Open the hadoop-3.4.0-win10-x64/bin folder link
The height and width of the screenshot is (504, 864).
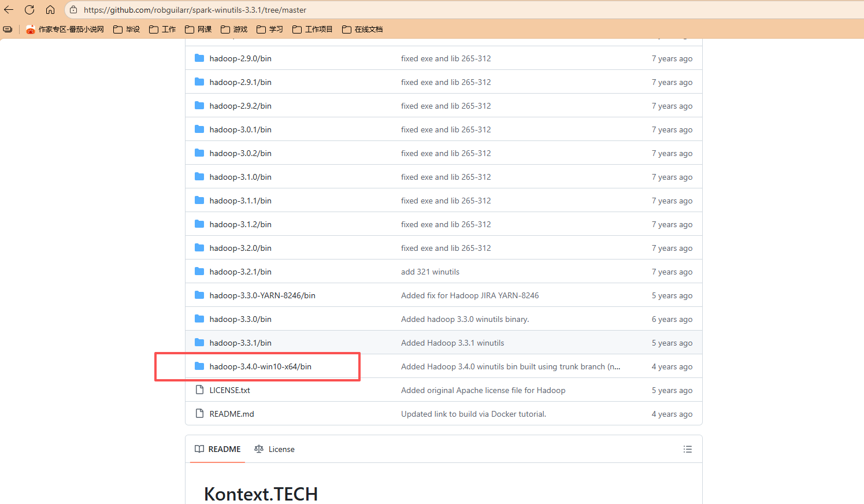(260, 366)
